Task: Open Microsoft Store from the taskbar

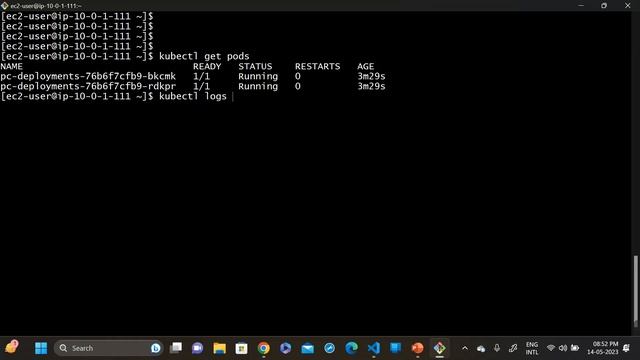Action: click(241, 348)
